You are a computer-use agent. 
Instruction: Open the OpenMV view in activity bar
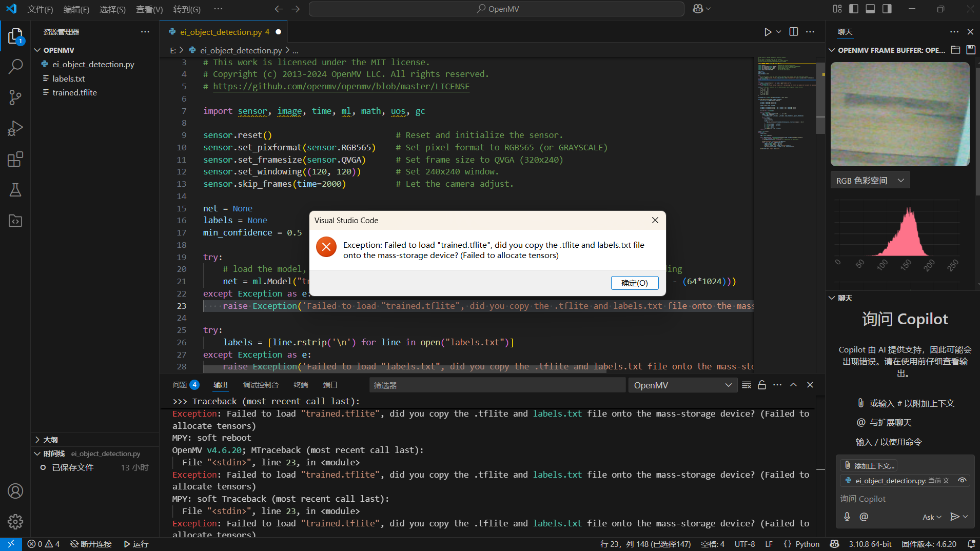pos(15,221)
